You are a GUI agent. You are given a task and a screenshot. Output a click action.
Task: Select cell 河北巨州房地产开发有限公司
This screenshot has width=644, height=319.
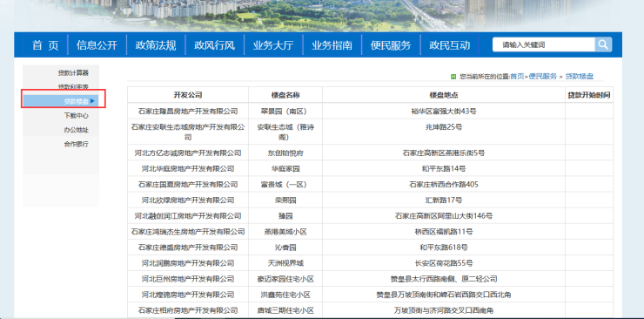[188, 279]
